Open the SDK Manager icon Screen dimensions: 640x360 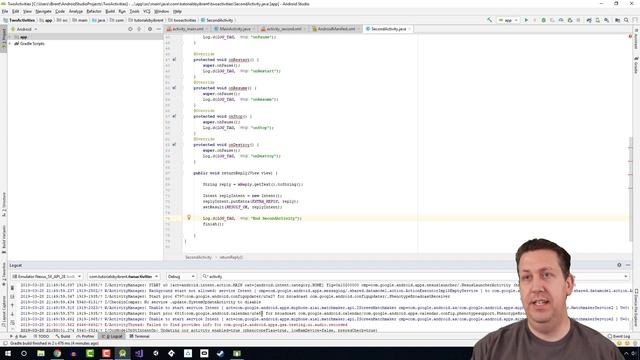[607, 20]
